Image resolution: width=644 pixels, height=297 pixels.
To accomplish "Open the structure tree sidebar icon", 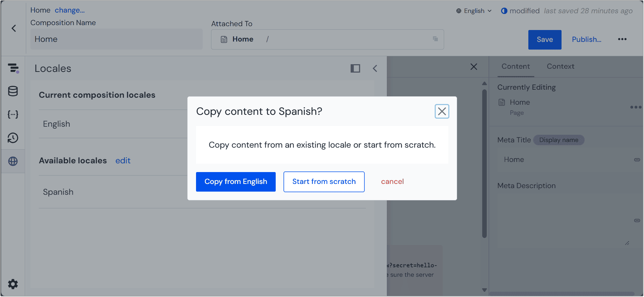I will click(13, 68).
